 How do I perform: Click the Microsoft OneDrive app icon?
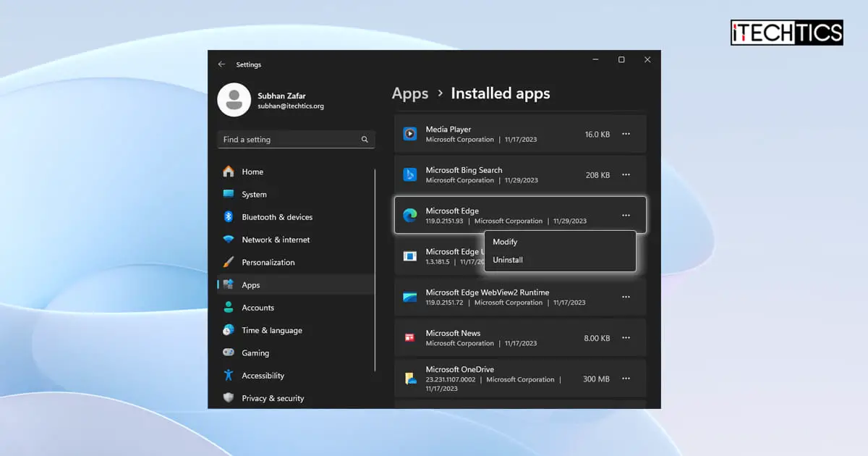(410, 378)
